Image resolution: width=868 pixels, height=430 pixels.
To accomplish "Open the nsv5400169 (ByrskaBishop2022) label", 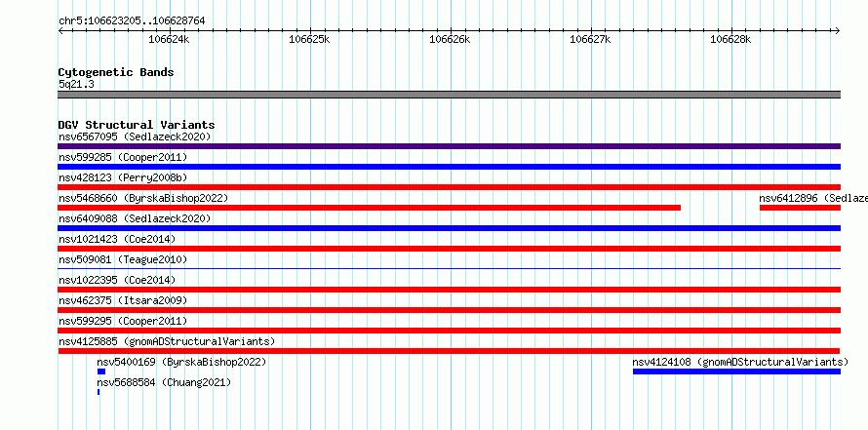I will (181, 362).
